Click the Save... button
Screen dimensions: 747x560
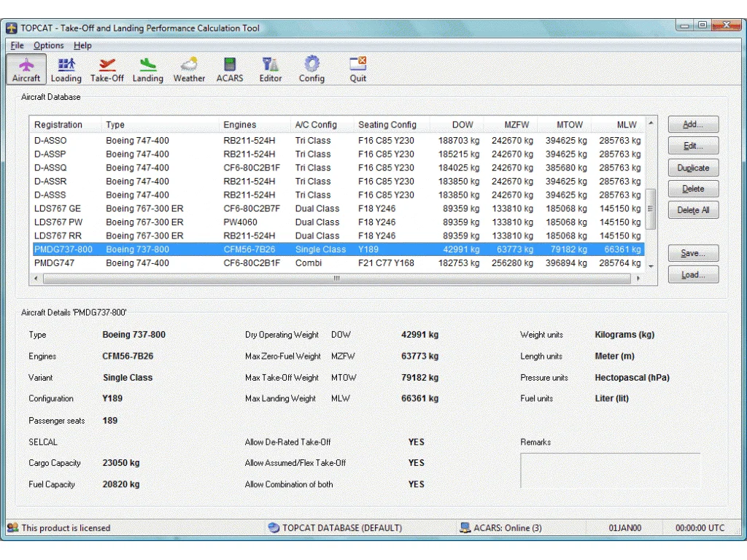[x=693, y=253]
